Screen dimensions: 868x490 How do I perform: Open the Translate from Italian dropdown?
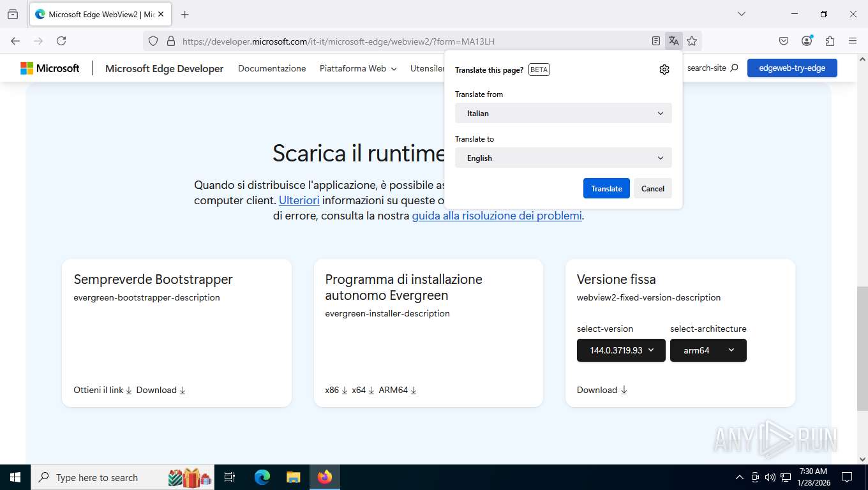563,113
